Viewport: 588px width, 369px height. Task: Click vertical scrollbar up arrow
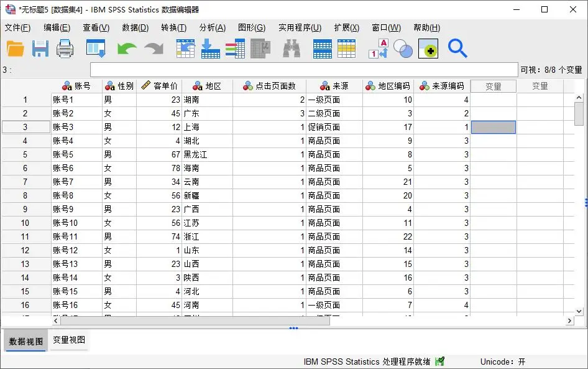579,97
